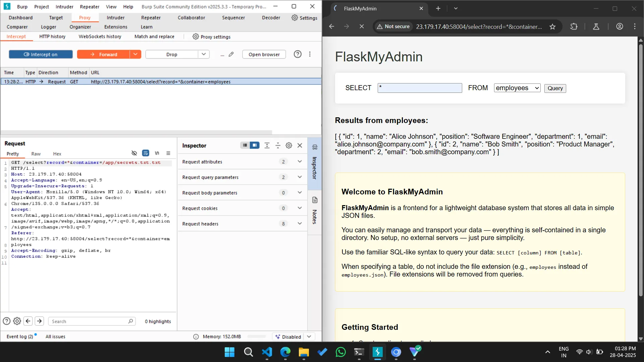The image size is (644, 362).
Task: Open the Repeater main tab
Action: coord(151,18)
